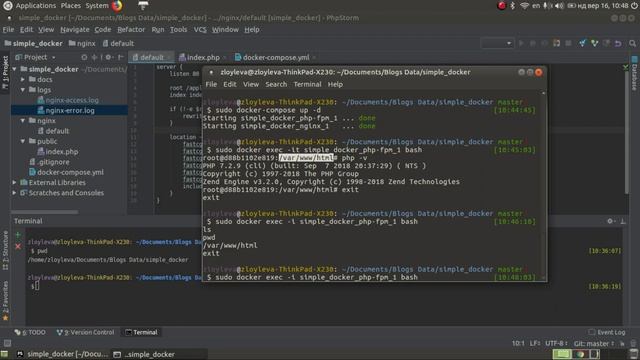Collapse the nginx folder in tree
Screen dimensions: 640x360
(23, 121)
